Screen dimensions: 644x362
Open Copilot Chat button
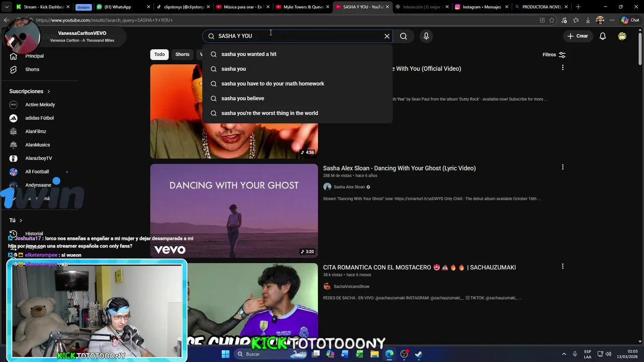[630, 20]
